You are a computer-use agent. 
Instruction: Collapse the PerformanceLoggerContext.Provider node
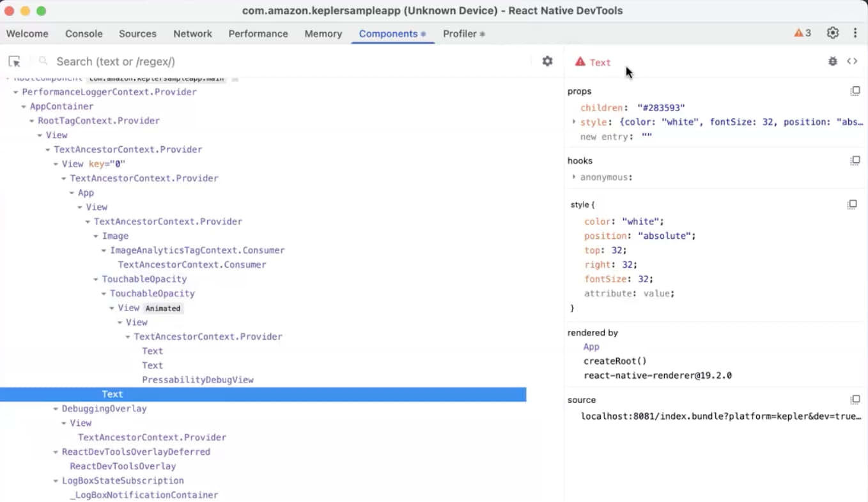click(x=16, y=92)
